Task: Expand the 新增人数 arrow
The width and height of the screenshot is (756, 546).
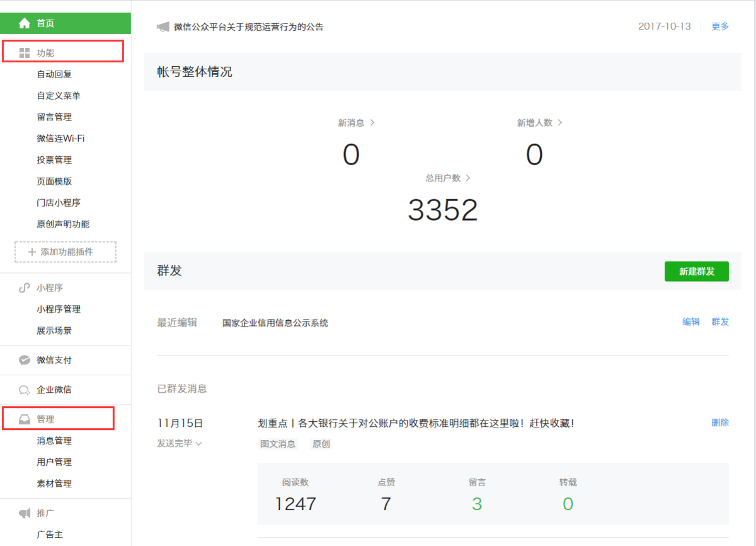Action: [560, 122]
